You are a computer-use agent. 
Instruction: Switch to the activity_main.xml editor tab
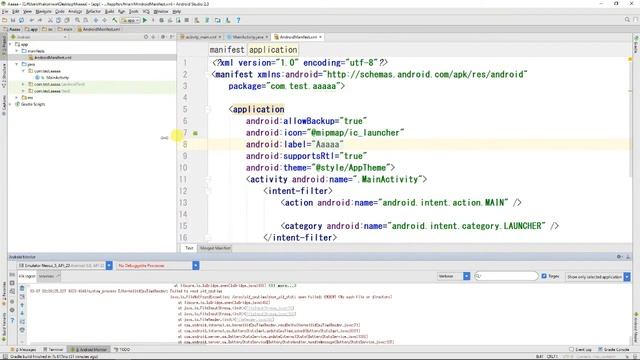(x=200, y=37)
